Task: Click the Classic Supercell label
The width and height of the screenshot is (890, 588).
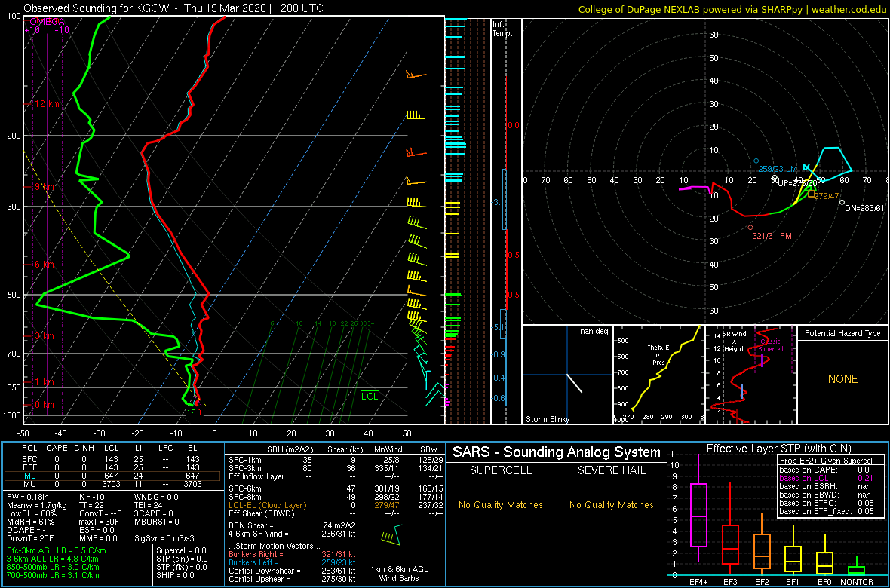Action: [x=769, y=345]
